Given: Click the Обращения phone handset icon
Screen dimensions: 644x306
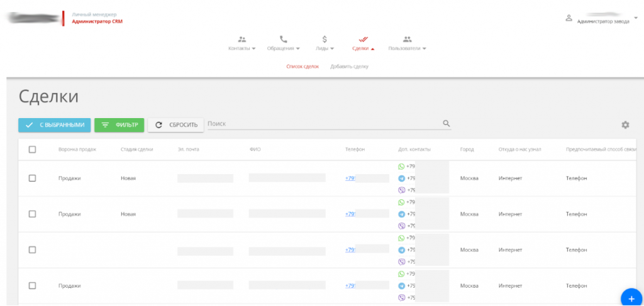Looking at the screenshot, I should pyautogui.click(x=284, y=40).
